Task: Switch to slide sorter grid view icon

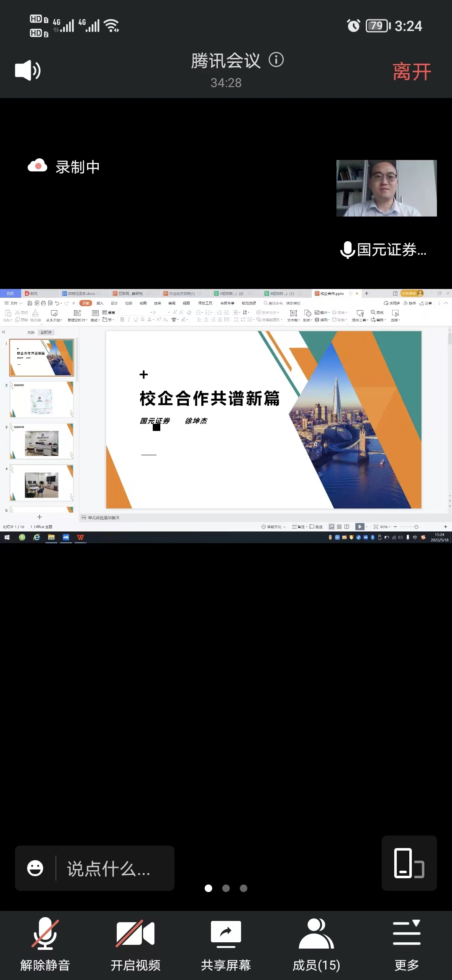Action: pos(339,527)
